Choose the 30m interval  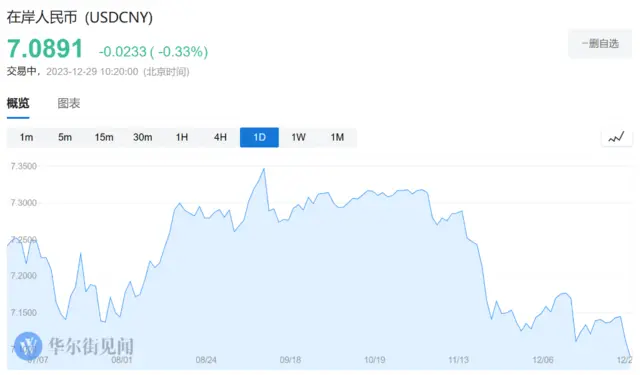[142, 138]
